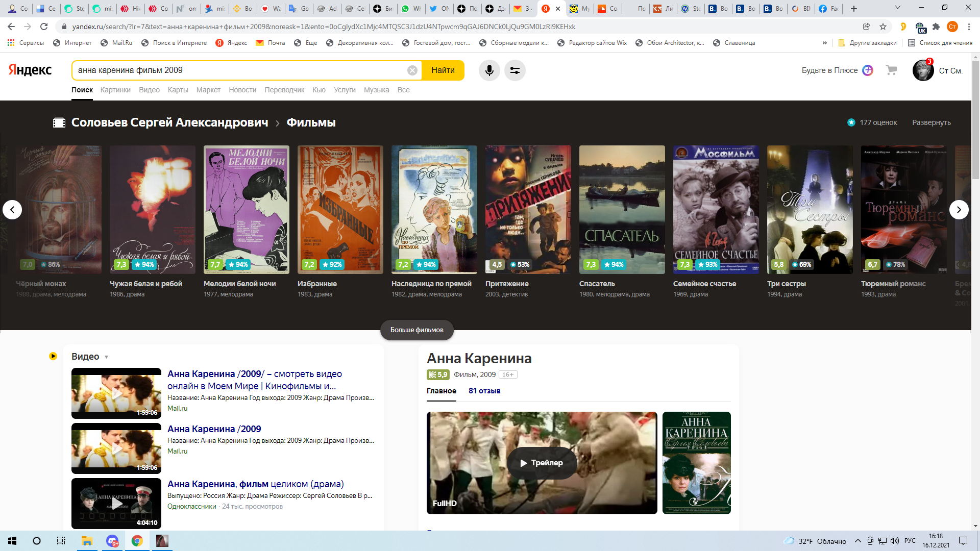This screenshot has width=980, height=551.
Task: Switch to Новости search tab
Action: [x=242, y=90]
